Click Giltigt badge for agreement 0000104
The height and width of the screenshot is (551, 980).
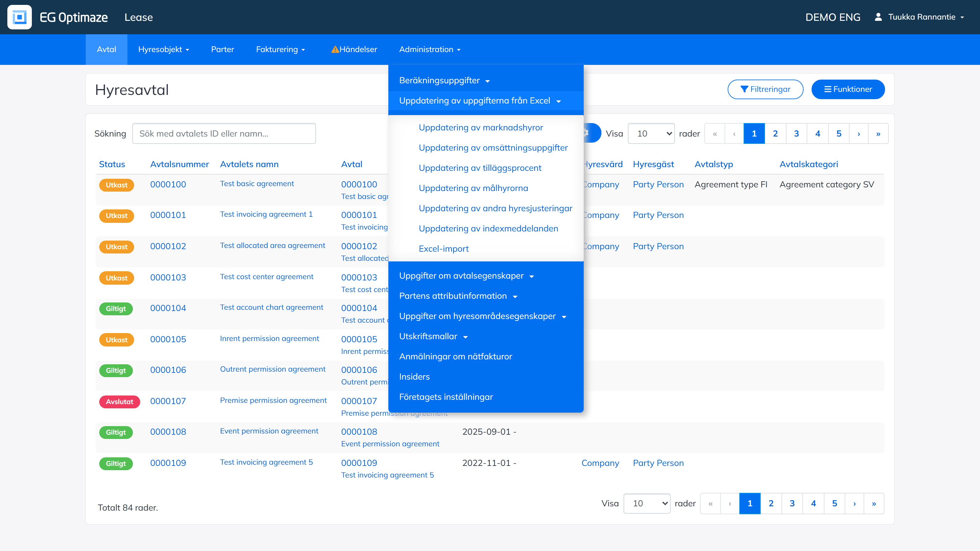116,309
